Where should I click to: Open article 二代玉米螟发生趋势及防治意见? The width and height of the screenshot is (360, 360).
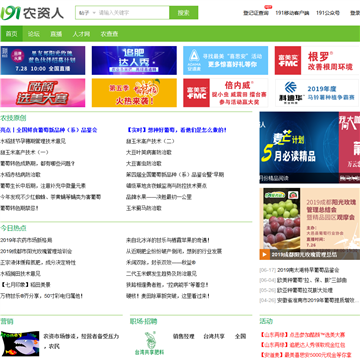[161, 274]
